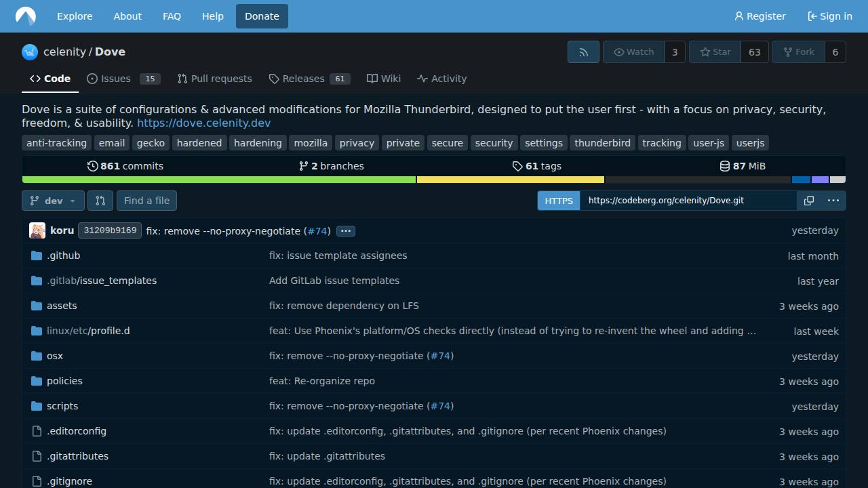Open the dev branch dropdown
The image size is (868, 488).
[53, 201]
